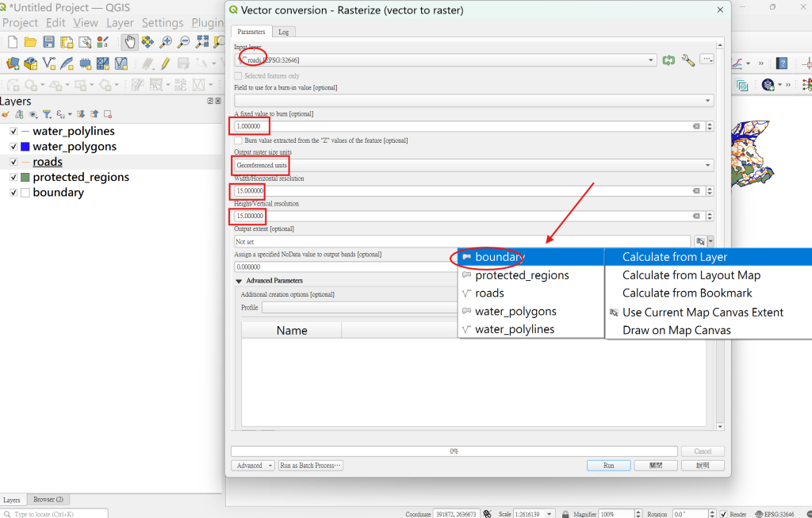
Task: Open the layer styling panel brush icon
Action: 6,114
